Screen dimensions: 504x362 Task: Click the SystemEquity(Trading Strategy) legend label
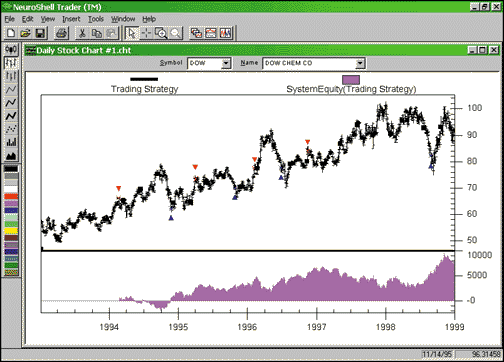tap(351, 89)
